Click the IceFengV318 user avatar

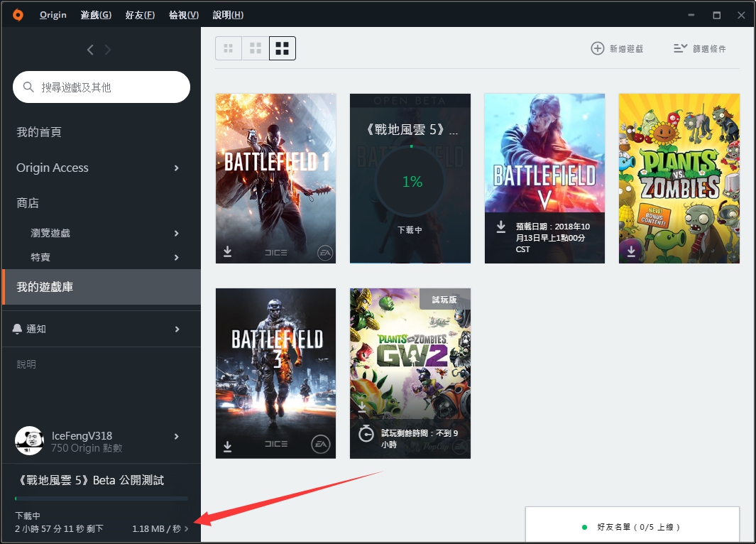(29, 441)
